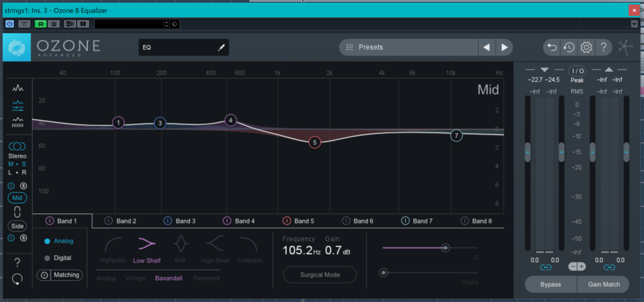Click the Bypass button
This screenshot has height=302, width=644.
550,284
